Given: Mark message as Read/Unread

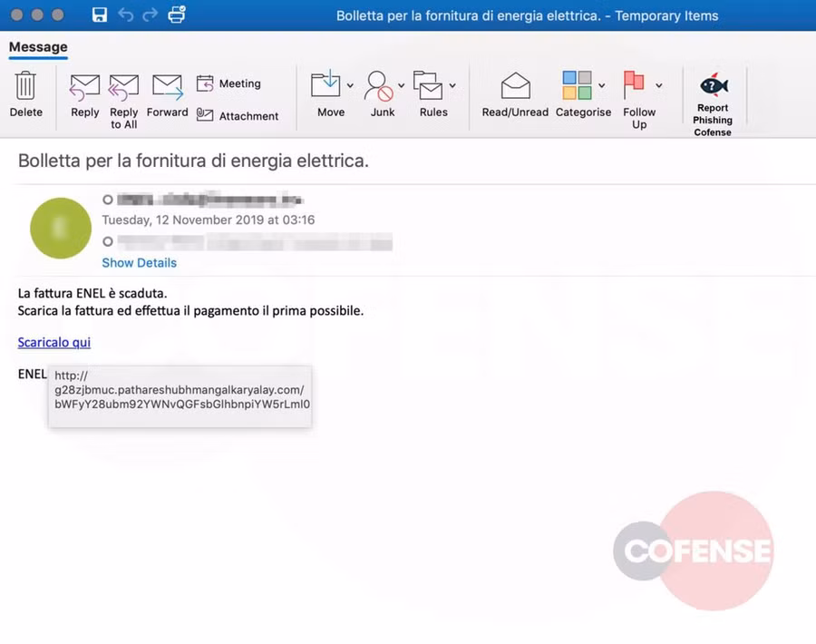Looking at the screenshot, I should (515, 86).
